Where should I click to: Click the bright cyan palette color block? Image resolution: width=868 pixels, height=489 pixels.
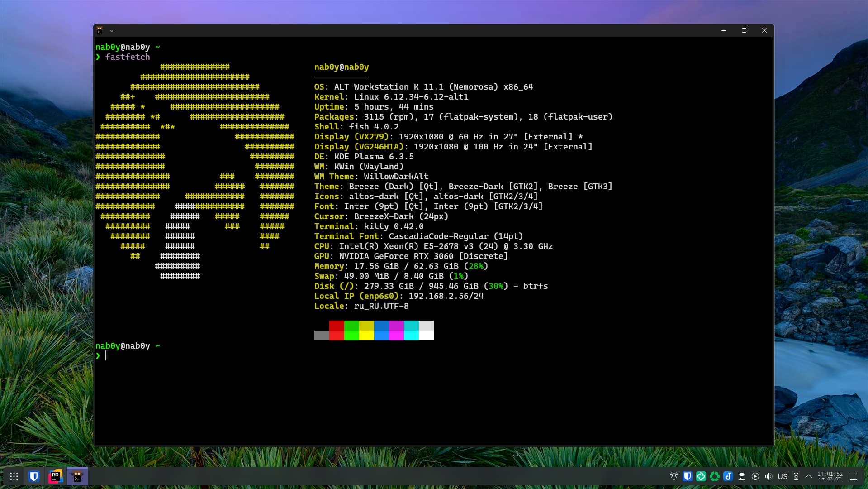[411, 336]
